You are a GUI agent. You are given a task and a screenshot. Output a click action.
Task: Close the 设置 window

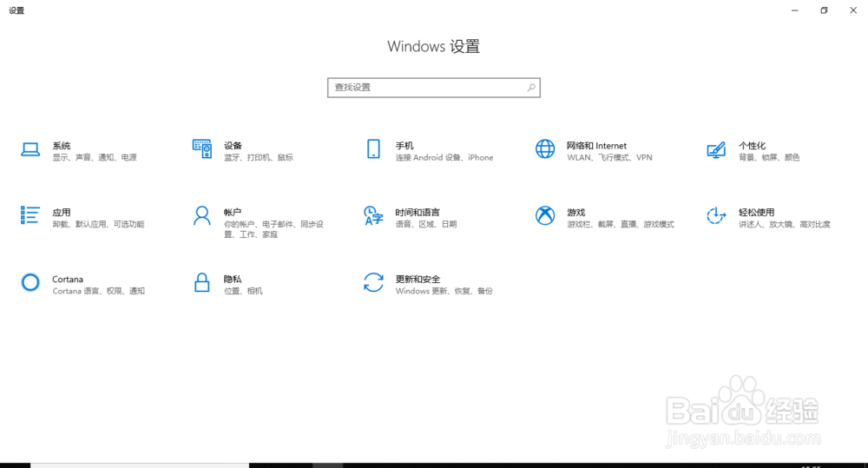click(x=853, y=10)
